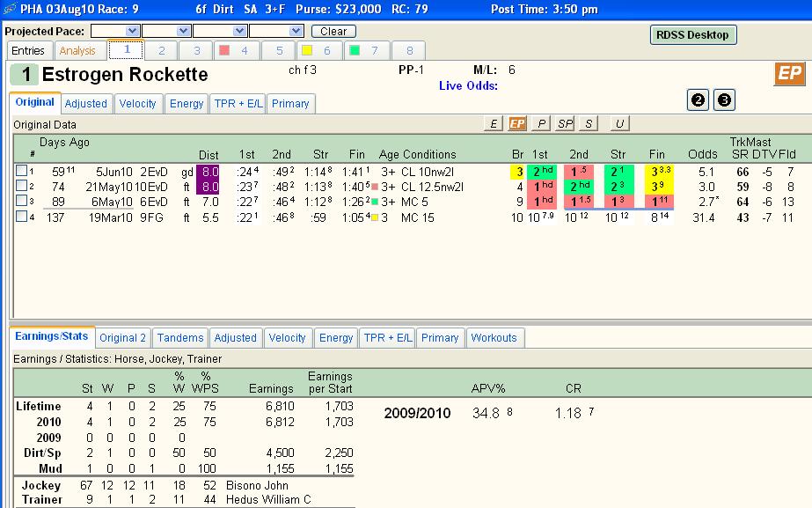Open the upper TPR + E/L tab
The width and height of the screenshot is (812, 508).
(238, 104)
